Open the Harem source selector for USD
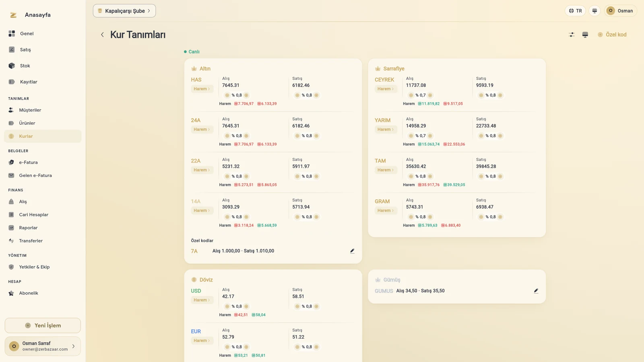The image size is (644, 362). point(202,300)
